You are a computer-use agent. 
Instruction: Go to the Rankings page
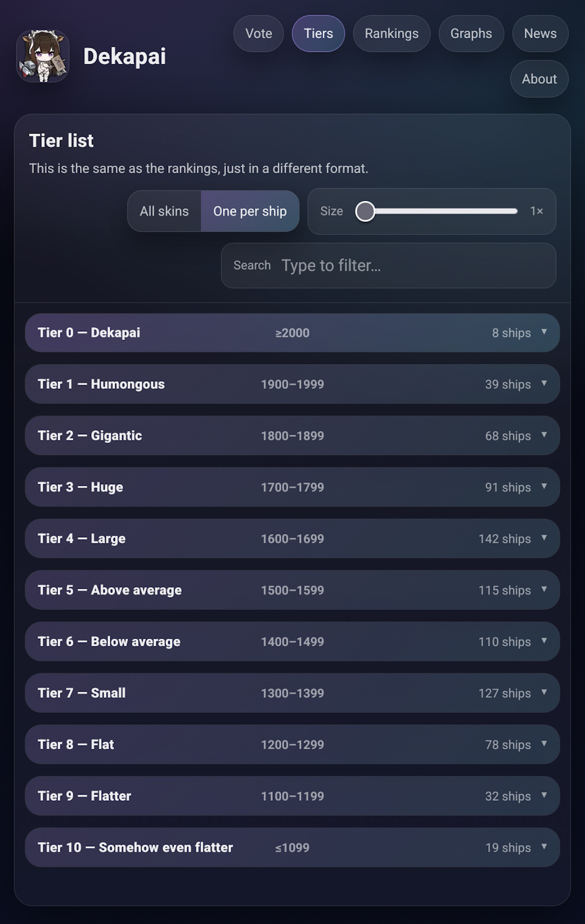coord(392,34)
